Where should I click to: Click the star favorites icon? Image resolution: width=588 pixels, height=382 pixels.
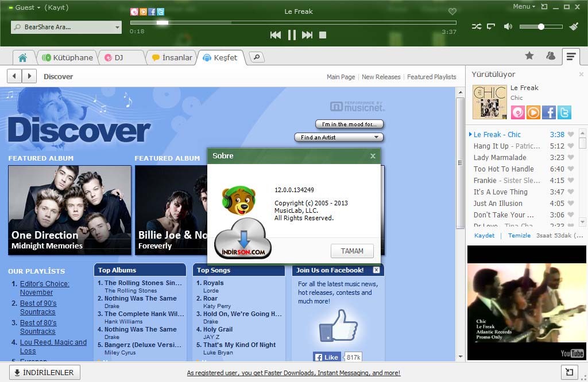tap(529, 56)
